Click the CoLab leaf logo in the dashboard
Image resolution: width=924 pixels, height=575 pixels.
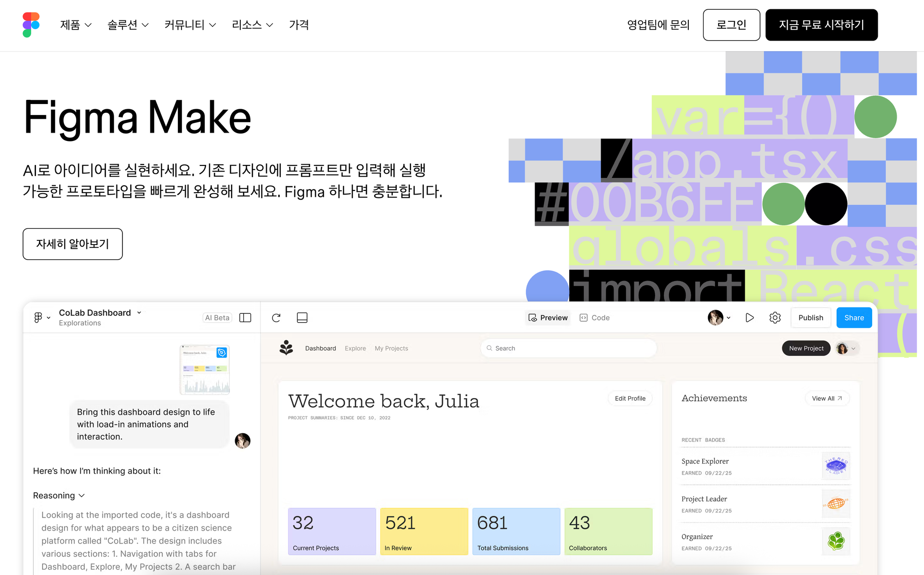click(286, 348)
